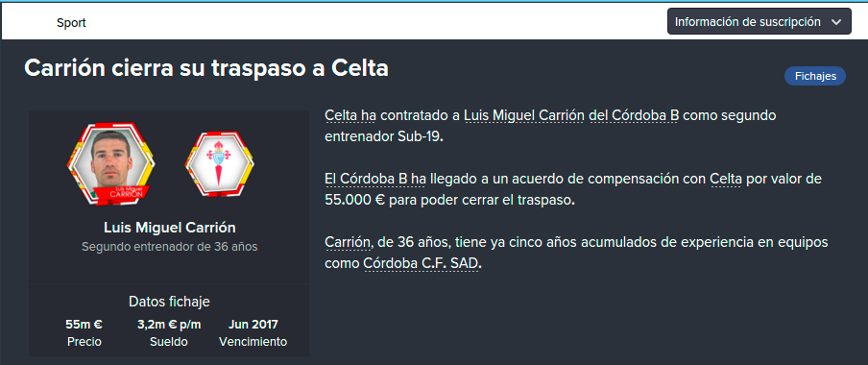Click the Carrión link in last paragraph
Viewport: 868px width, 365px height.
[347, 243]
